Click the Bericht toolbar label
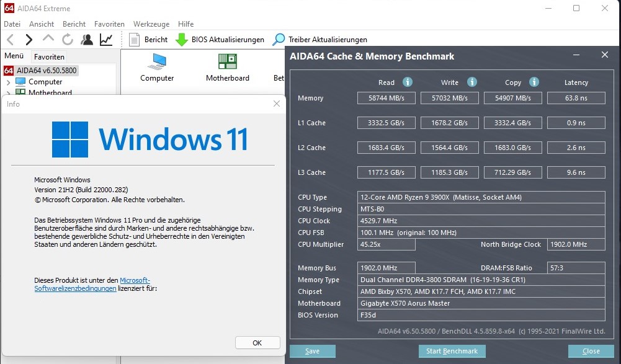Viewport: 621px width, 364px height. pyautogui.click(x=156, y=40)
